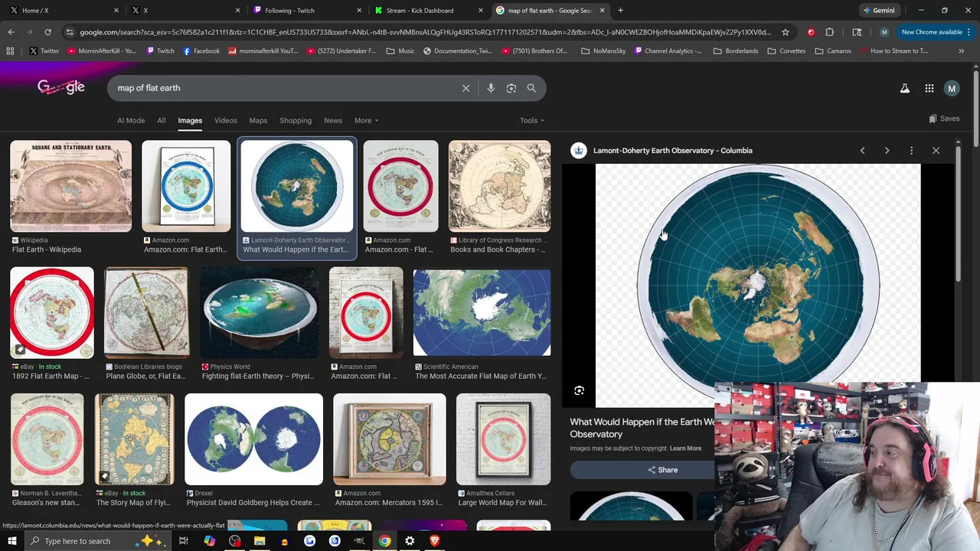Viewport: 980px width, 551px height.
Task: Open the Gemini button in the title bar
Action: 878,11
